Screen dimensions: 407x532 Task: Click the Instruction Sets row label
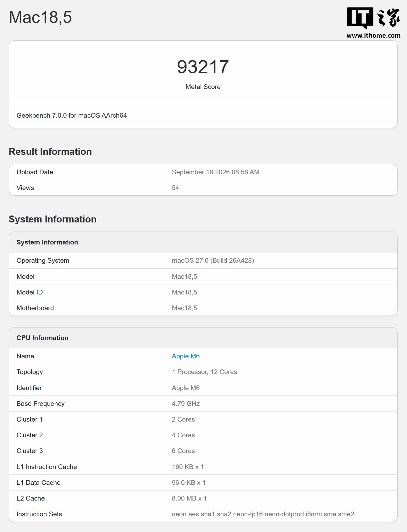39,514
